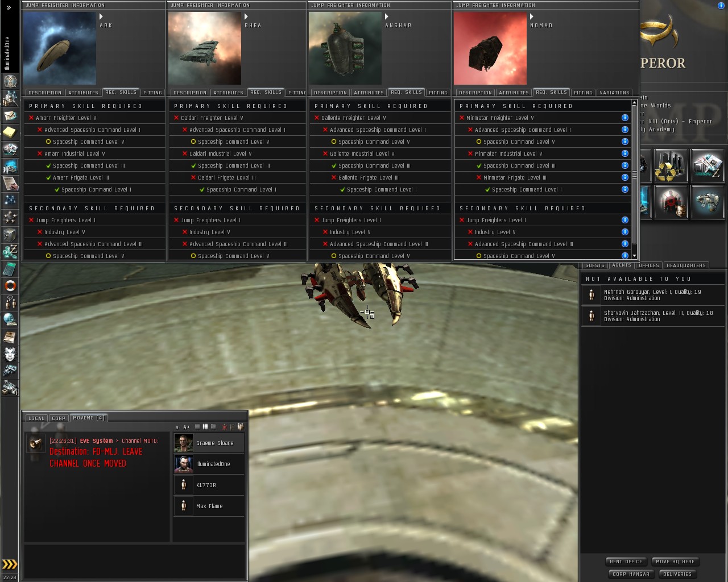Switch chat to the middle highlighted list mode

point(205,427)
